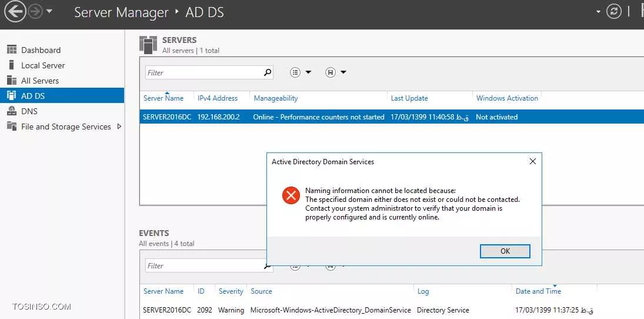Sort by IPv4 Address column
Image resolution: width=644 pixels, height=319 pixels.
[218, 98]
